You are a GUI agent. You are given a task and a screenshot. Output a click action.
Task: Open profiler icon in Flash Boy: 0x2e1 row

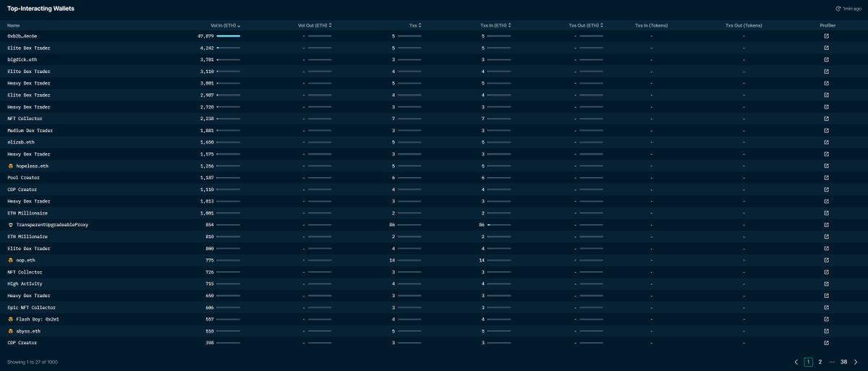[827, 319]
